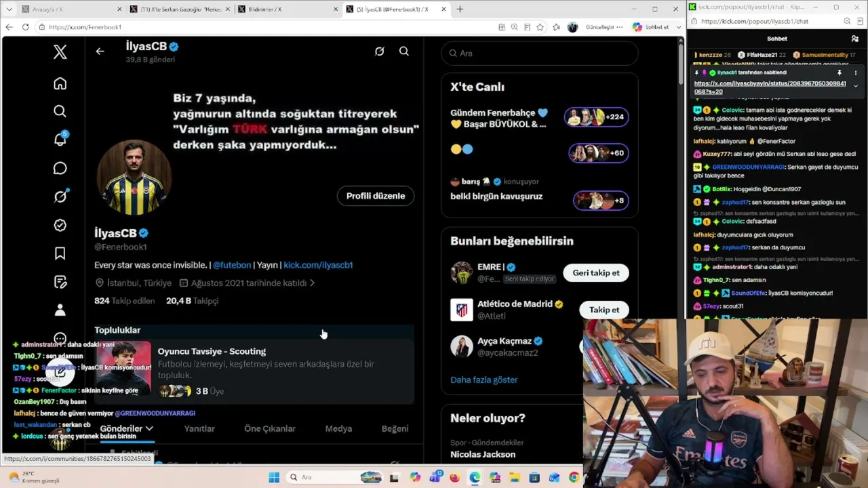Screen dimensions: 868x488
Task: Click zoom icon in Kick address bar
Action: coord(846,21)
